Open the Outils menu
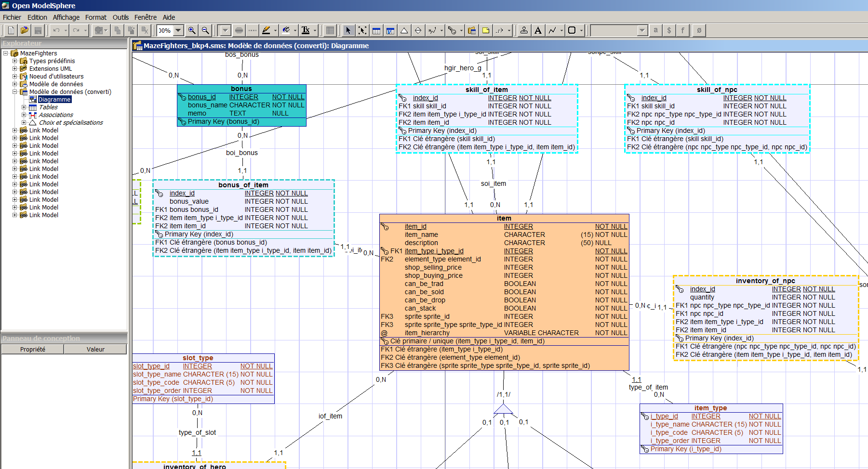868x469 pixels. tap(120, 17)
